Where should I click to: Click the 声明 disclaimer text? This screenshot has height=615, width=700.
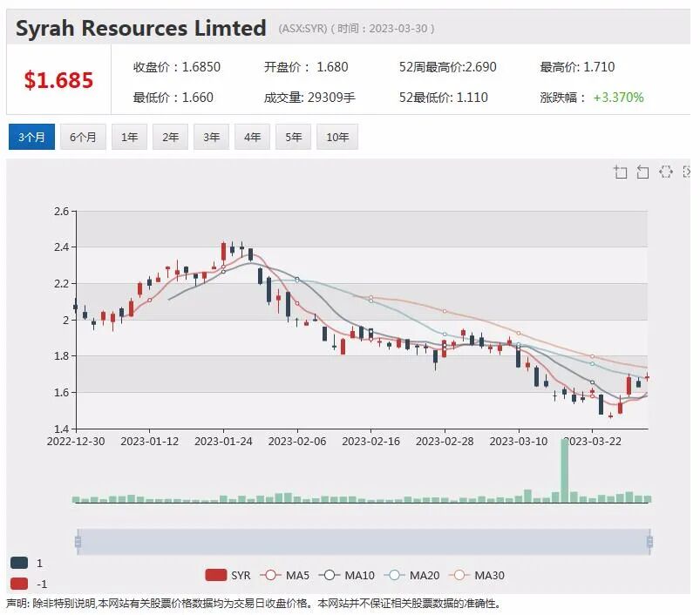[253, 604]
